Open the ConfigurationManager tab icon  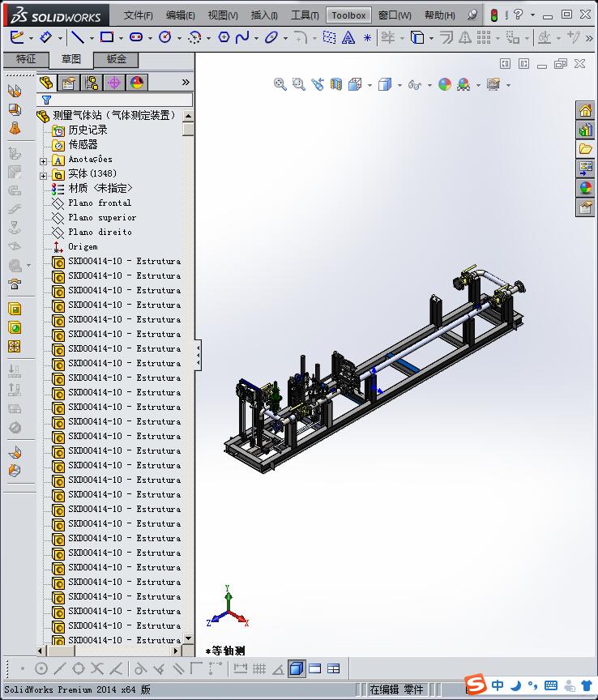92,83
